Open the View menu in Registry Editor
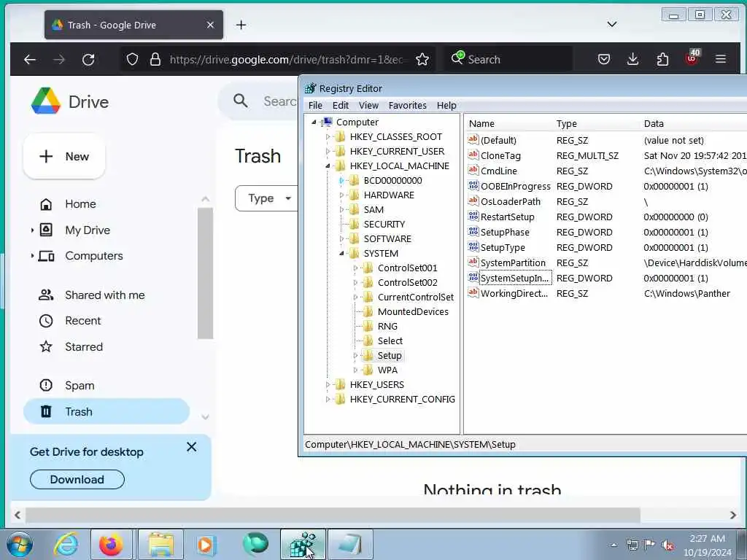This screenshot has height=560, width=747. 368,105
